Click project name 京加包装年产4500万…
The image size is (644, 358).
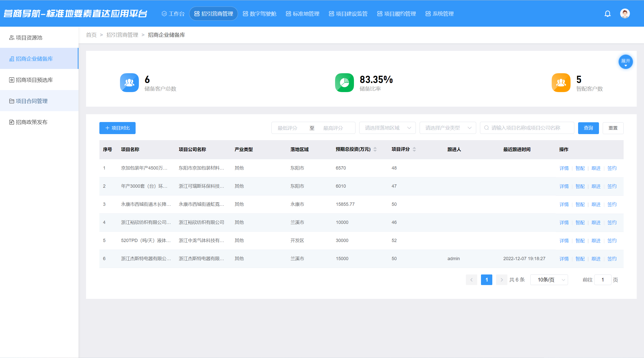144,168
